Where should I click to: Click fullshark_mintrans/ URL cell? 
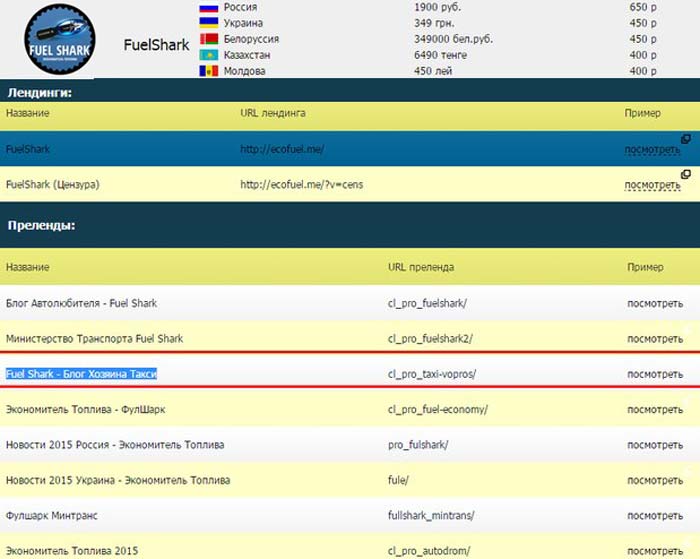click(431, 516)
